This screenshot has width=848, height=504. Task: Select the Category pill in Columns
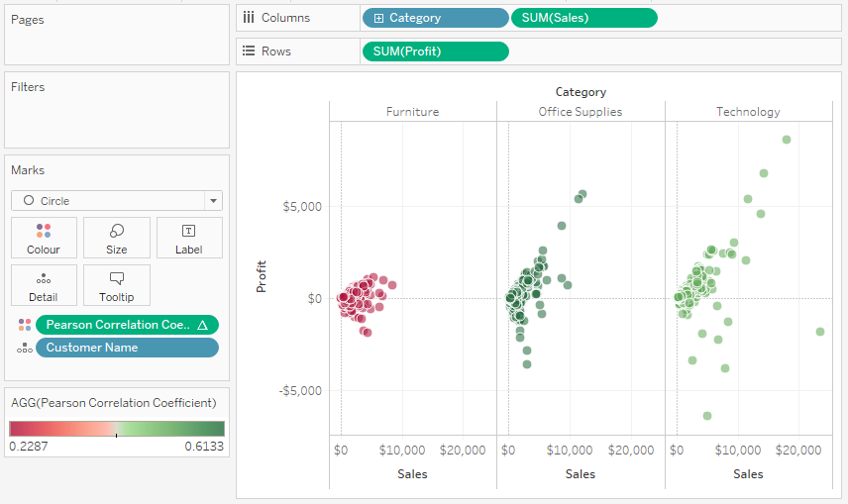tap(435, 18)
